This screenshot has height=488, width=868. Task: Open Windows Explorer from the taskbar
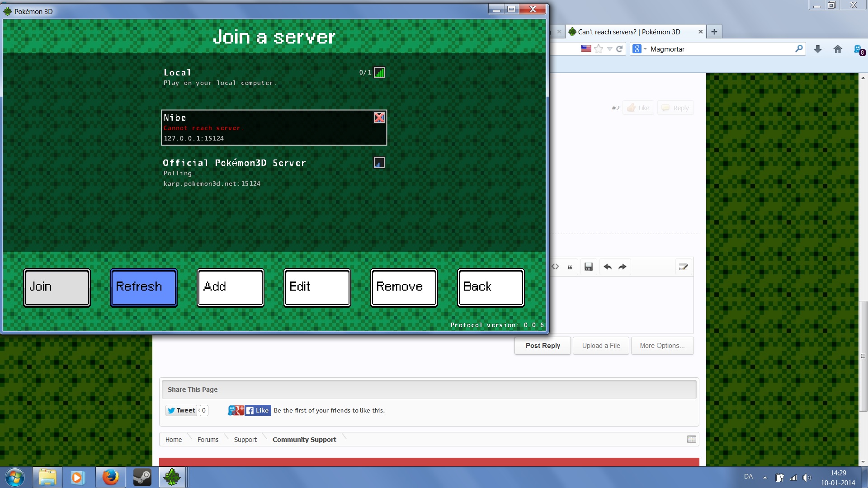click(x=47, y=477)
